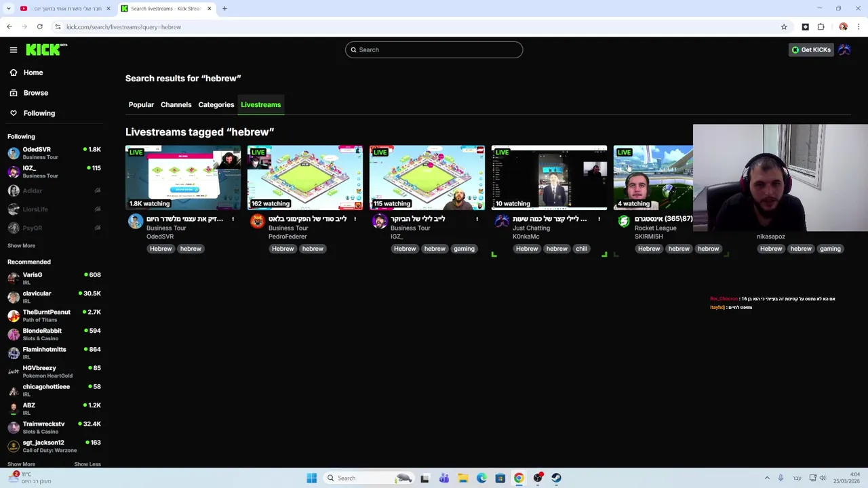Open PedroFederer stream thumbnail with 162 watching
This screenshot has height=488, width=868.
click(305, 177)
